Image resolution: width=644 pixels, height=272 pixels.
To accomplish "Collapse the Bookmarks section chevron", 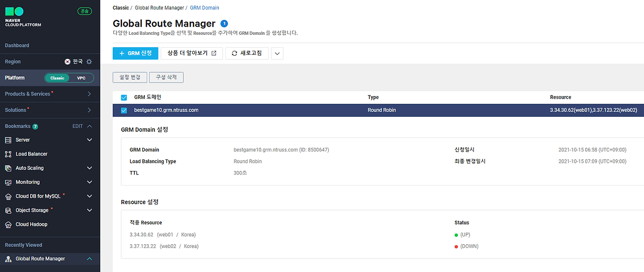I will 90,126.
